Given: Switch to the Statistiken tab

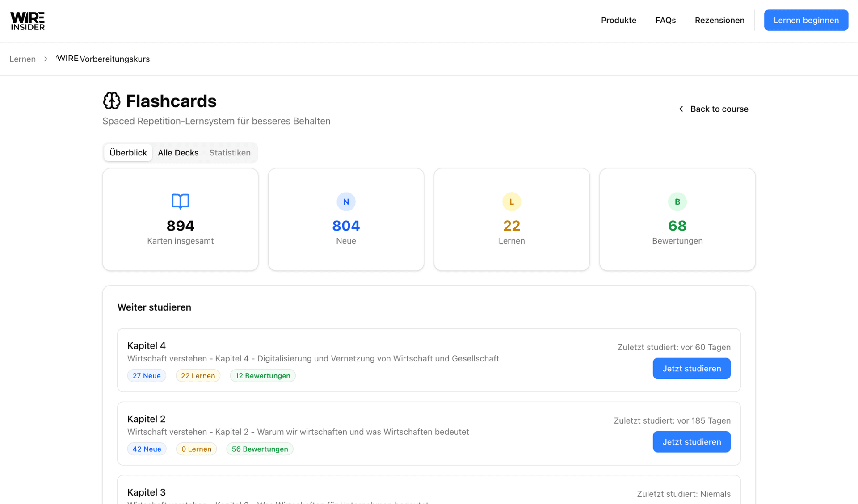Looking at the screenshot, I should point(230,153).
